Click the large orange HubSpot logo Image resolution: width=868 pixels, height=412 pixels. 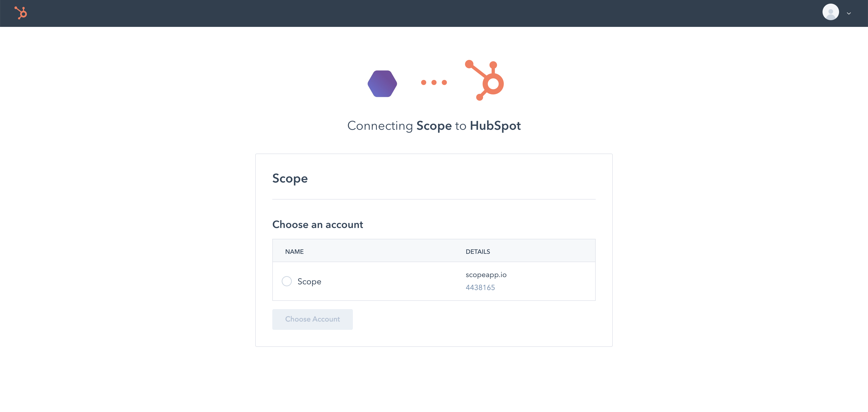(484, 80)
